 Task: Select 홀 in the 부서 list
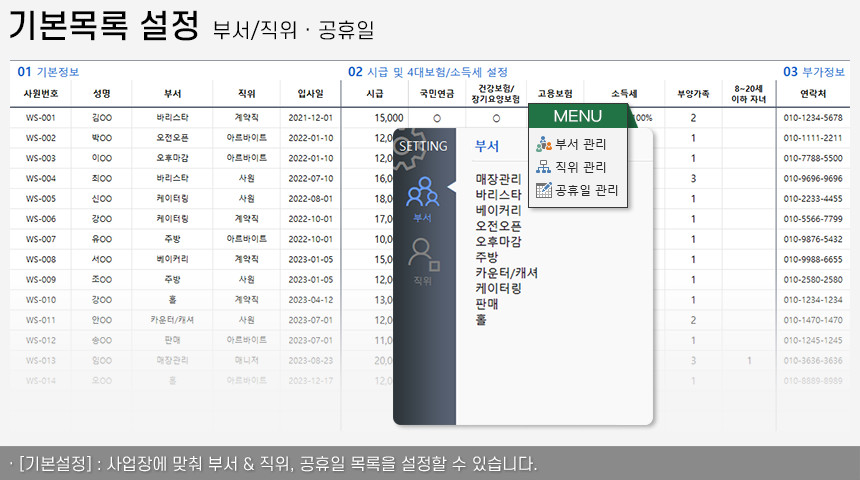(482, 318)
